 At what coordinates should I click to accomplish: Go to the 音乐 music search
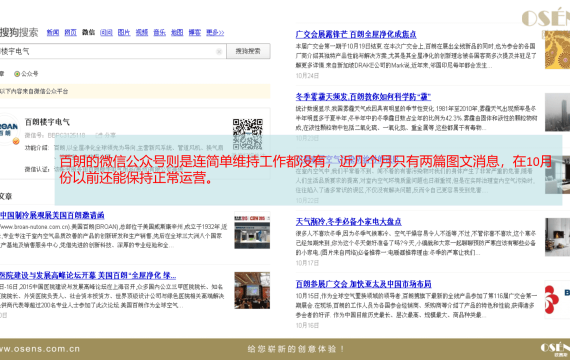160,33
